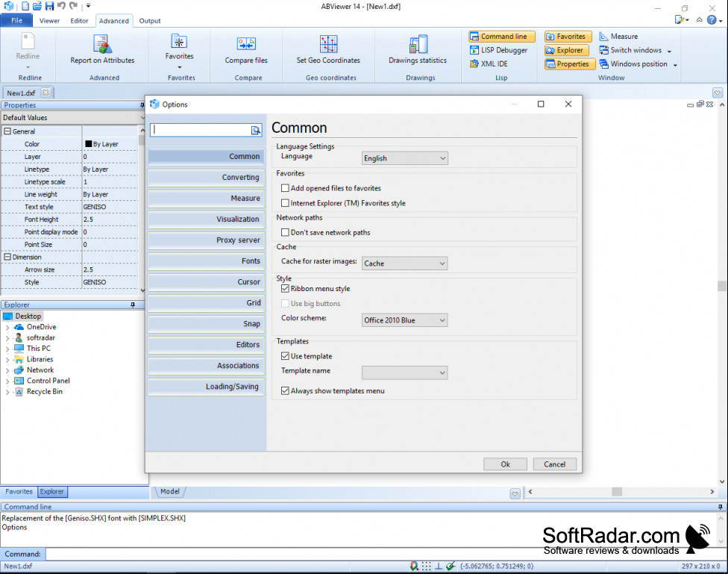Click Cancel in Options dialog
Viewport: 728px width, 574px height.
pos(554,464)
